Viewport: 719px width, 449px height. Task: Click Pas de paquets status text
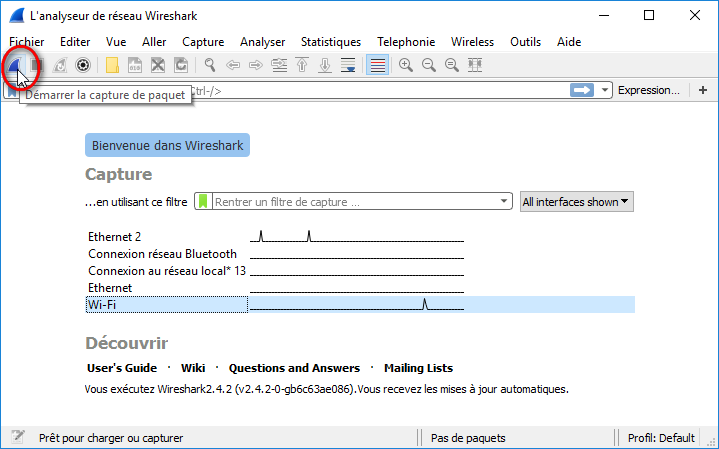468,438
